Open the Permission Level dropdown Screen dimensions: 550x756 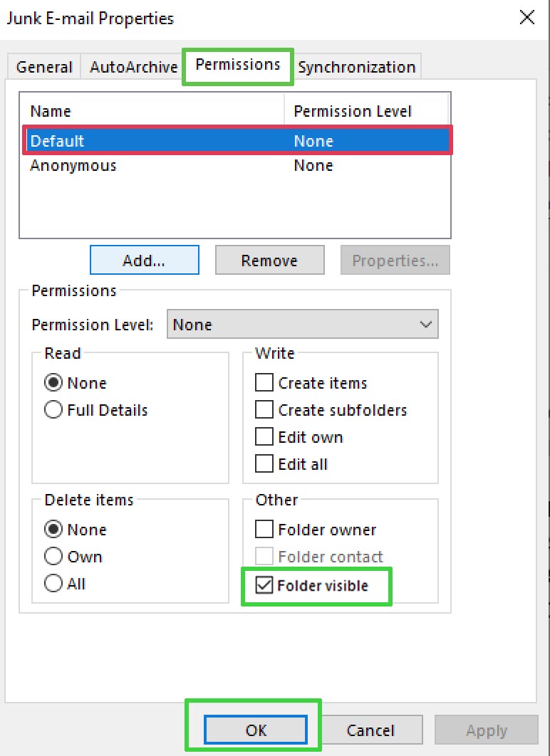click(302, 325)
